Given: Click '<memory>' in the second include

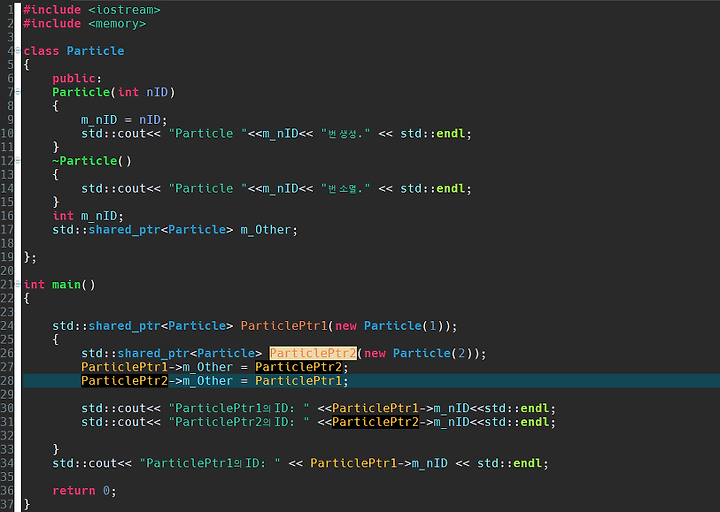Looking at the screenshot, I should click(x=117, y=23).
